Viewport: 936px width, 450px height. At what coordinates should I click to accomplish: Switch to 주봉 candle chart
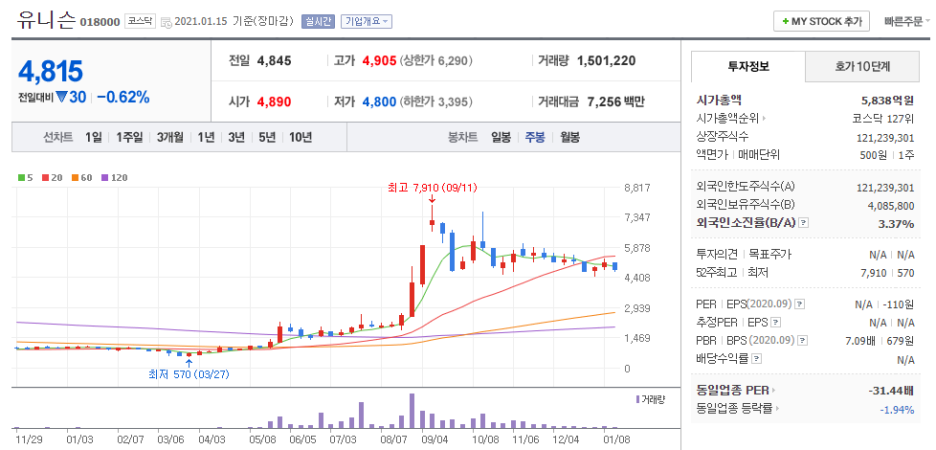tap(535, 137)
